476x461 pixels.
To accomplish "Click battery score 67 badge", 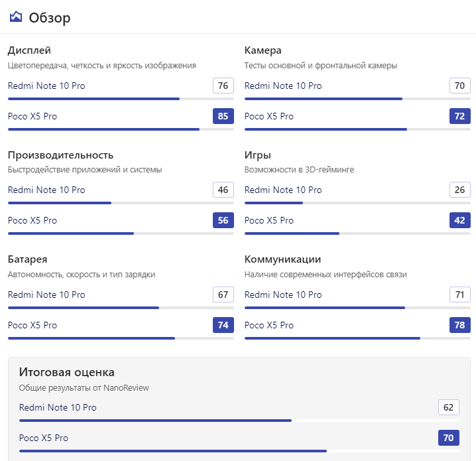I will click(x=223, y=295).
